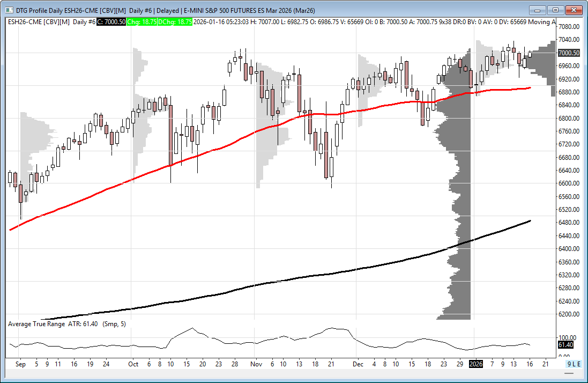The height and width of the screenshot is (383, 588).
Task: Click the highlighted 2026 year marker on date axis
Action: coord(476,364)
